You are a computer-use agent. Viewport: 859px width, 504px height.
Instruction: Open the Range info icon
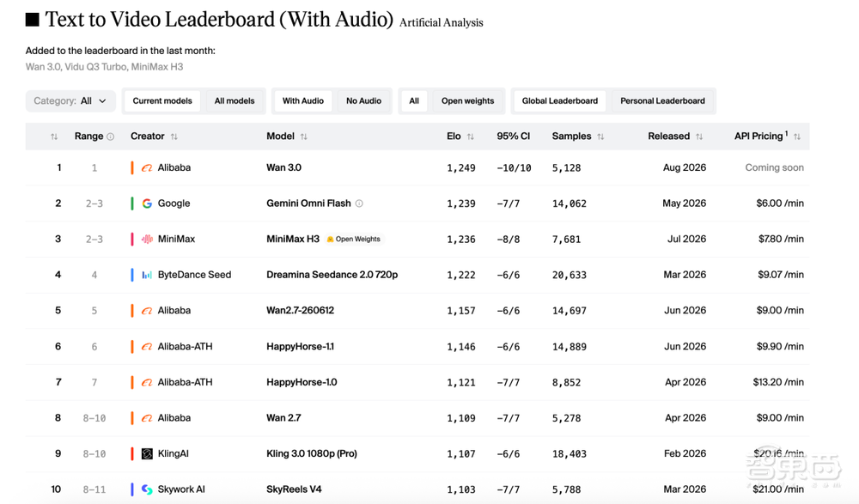111,137
